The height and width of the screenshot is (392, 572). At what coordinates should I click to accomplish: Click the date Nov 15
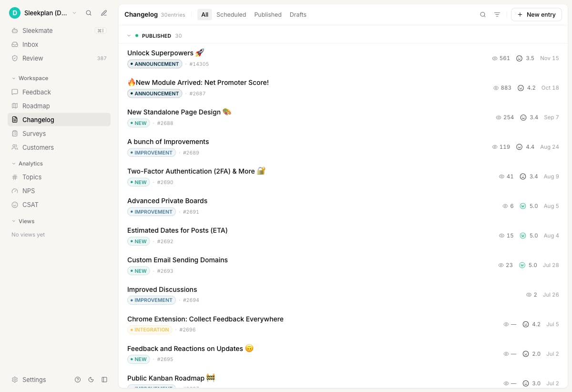coord(549,58)
